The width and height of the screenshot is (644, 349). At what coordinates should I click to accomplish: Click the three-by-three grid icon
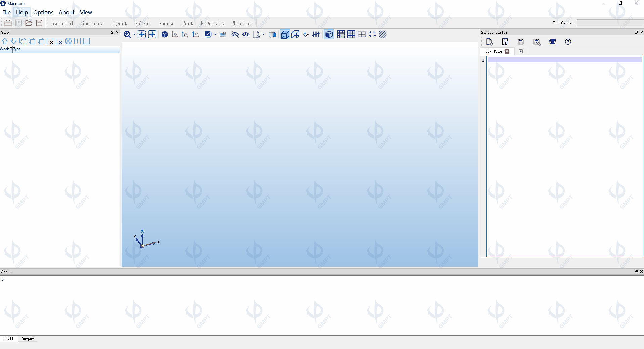click(351, 34)
